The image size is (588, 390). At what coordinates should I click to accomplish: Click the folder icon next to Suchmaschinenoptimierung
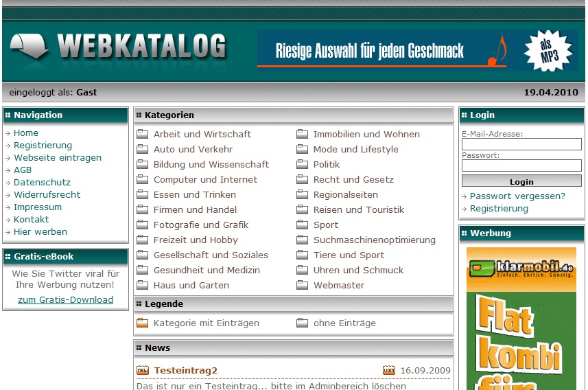point(303,240)
